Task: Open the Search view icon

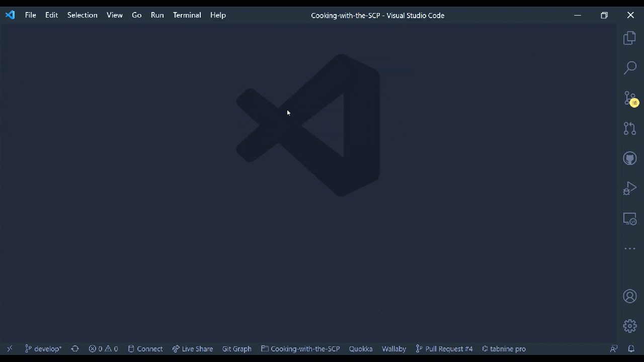Action: 630,68
